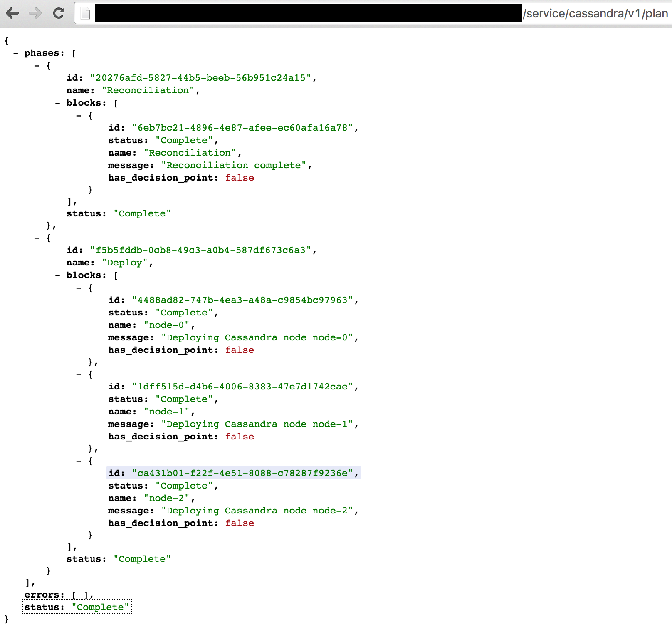672x630 pixels.
Task: Click the Deploy phase status "Complete" line
Action: click(119, 559)
